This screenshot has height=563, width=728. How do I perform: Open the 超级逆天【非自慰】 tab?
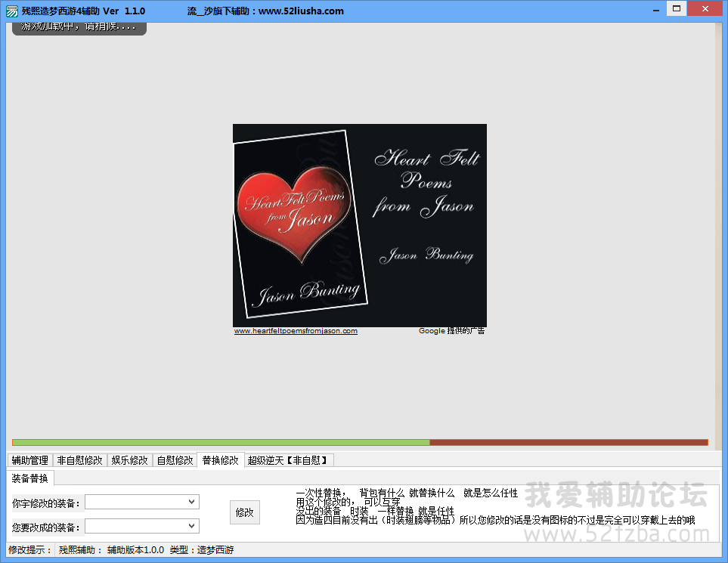click(x=289, y=460)
